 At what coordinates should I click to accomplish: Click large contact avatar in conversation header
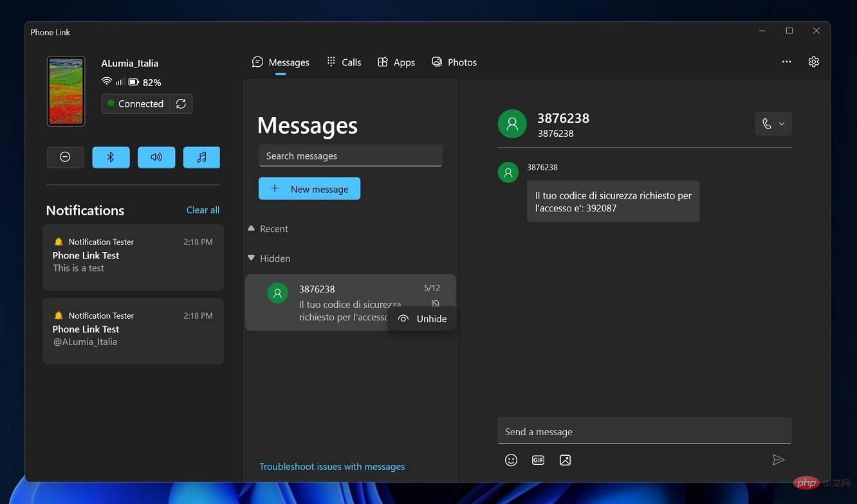pyautogui.click(x=512, y=124)
